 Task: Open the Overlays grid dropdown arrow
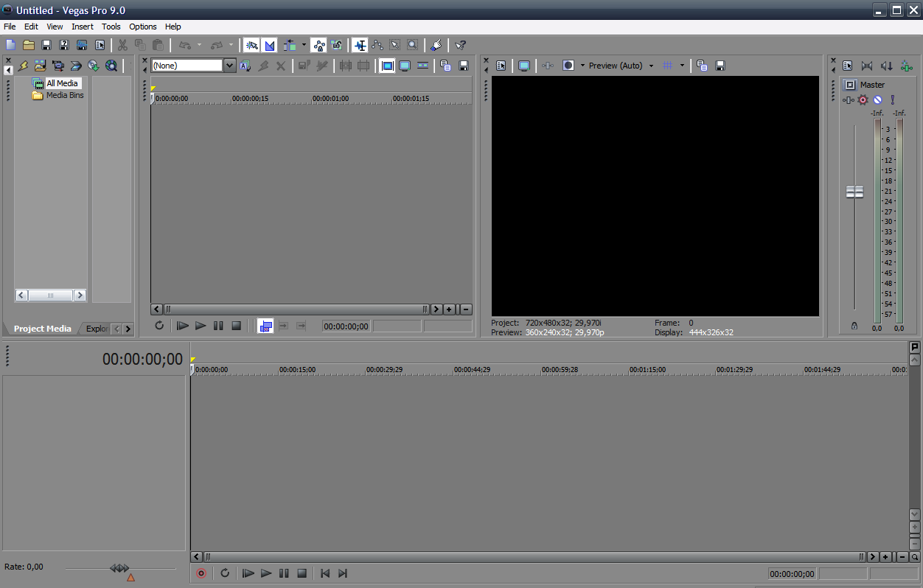[x=682, y=66]
